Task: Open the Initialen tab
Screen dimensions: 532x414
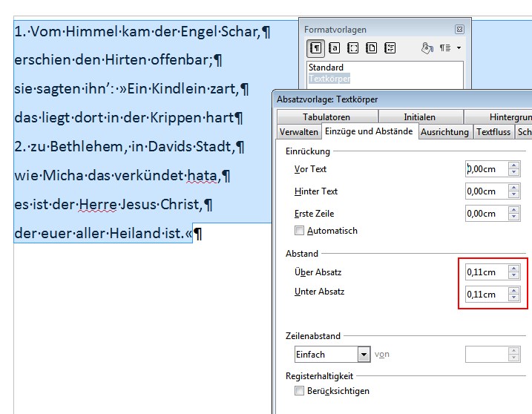Action: [420, 116]
